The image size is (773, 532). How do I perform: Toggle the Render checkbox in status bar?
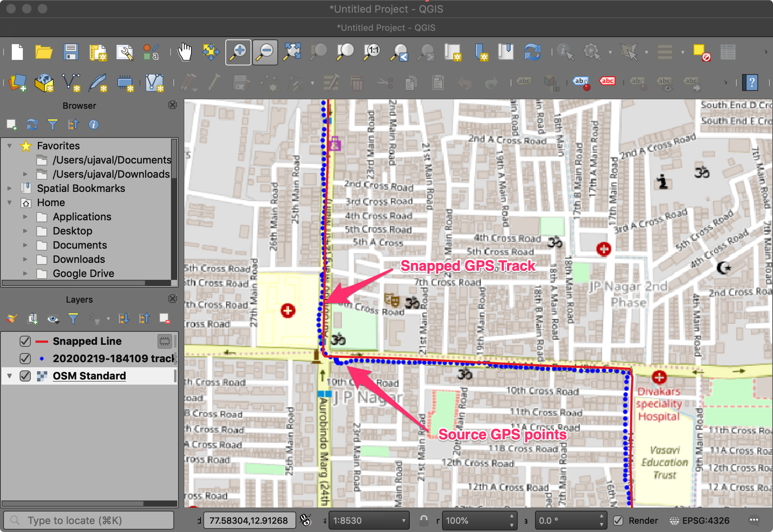(619, 521)
